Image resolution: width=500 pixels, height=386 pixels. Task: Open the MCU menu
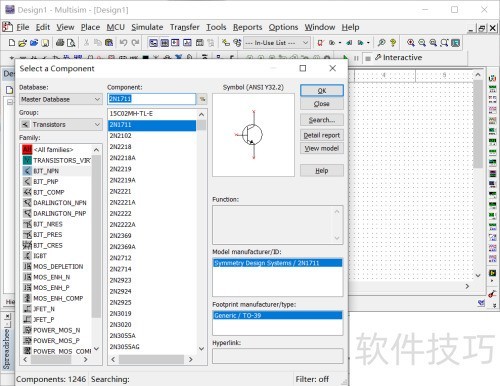pyautogui.click(x=116, y=27)
